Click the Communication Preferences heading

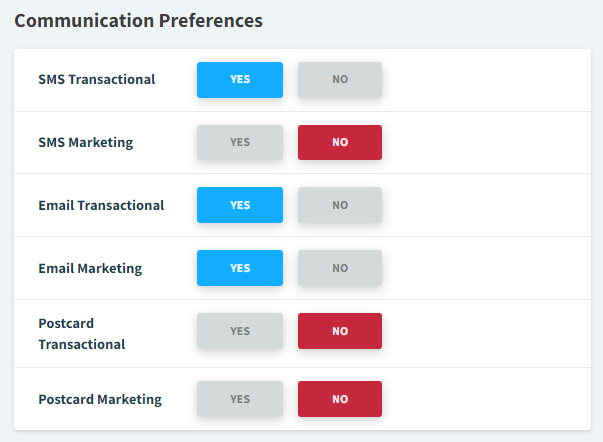coord(139,20)
